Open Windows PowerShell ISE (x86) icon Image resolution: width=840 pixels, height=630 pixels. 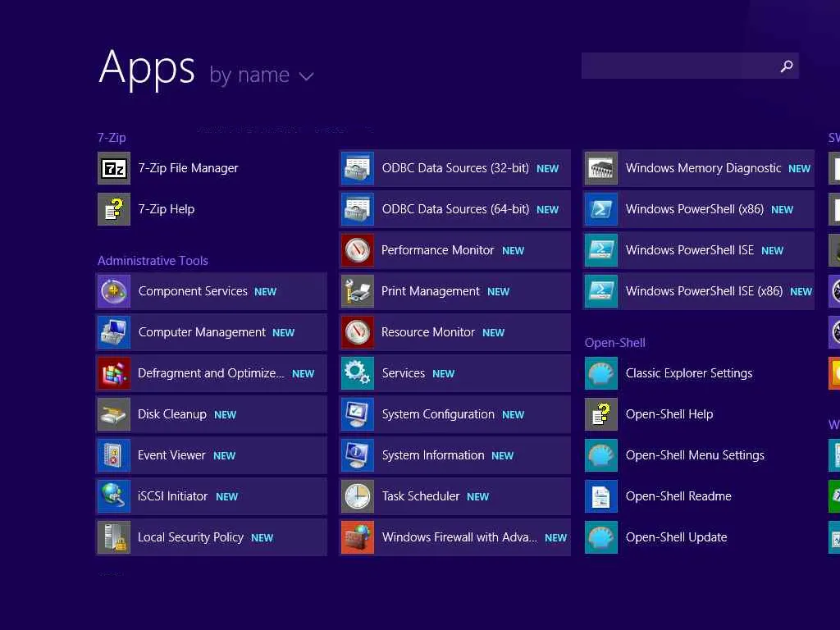pos(601,291)
